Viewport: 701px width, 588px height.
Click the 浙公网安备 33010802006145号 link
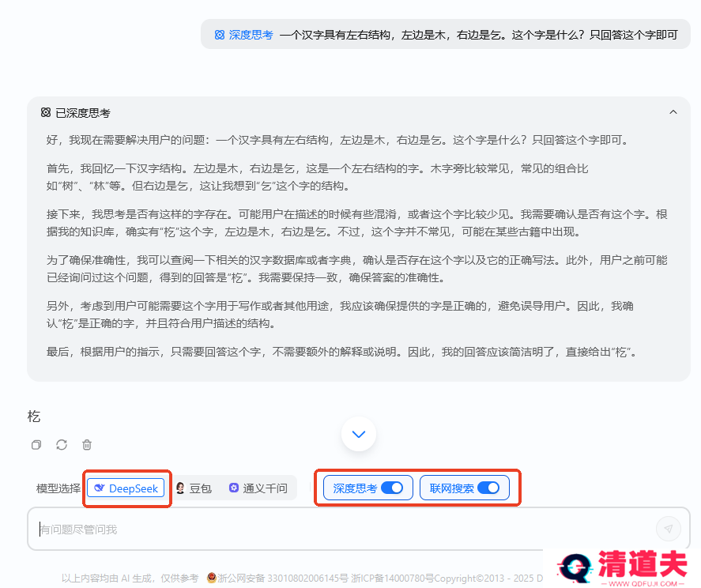click(x=283, y=579)
